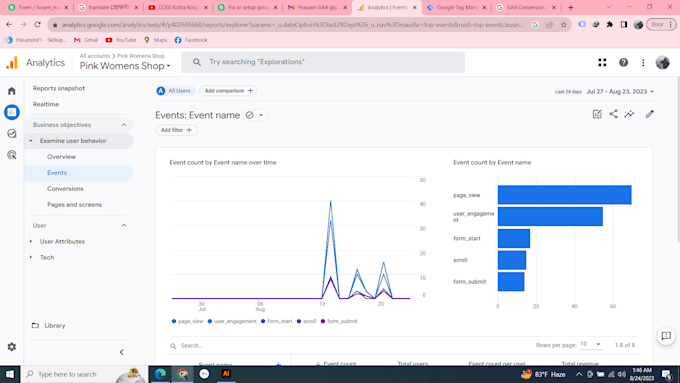Open the Windows Start button

[x=10, y=374]
